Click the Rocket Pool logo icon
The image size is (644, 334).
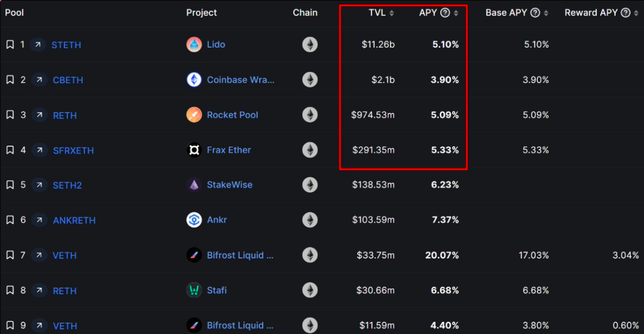pyautogui.click(x=194, y=115)
